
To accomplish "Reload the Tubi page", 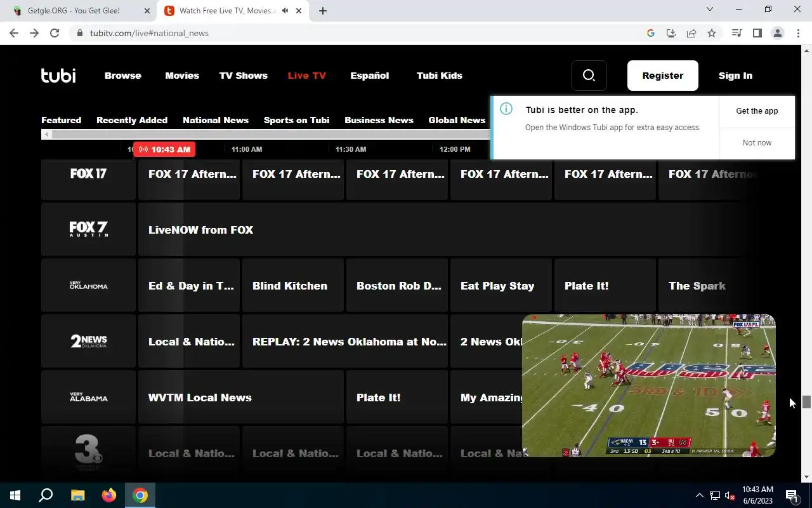I will (x=55, y=33).
